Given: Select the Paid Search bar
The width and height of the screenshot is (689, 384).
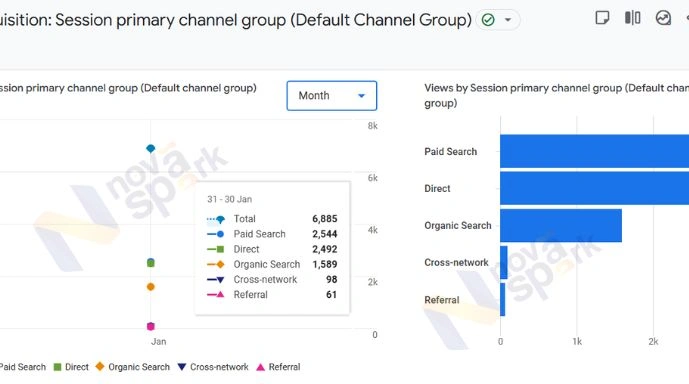Looking at the screenshot, I should 595,151.
